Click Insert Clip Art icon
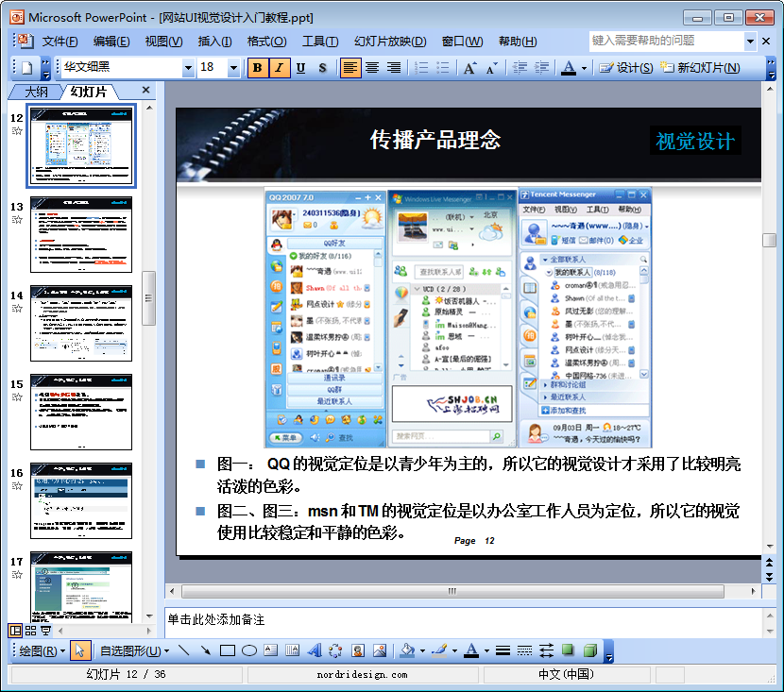Image resolution: width=784 pixels, height=692 pixels. [357, 650]
